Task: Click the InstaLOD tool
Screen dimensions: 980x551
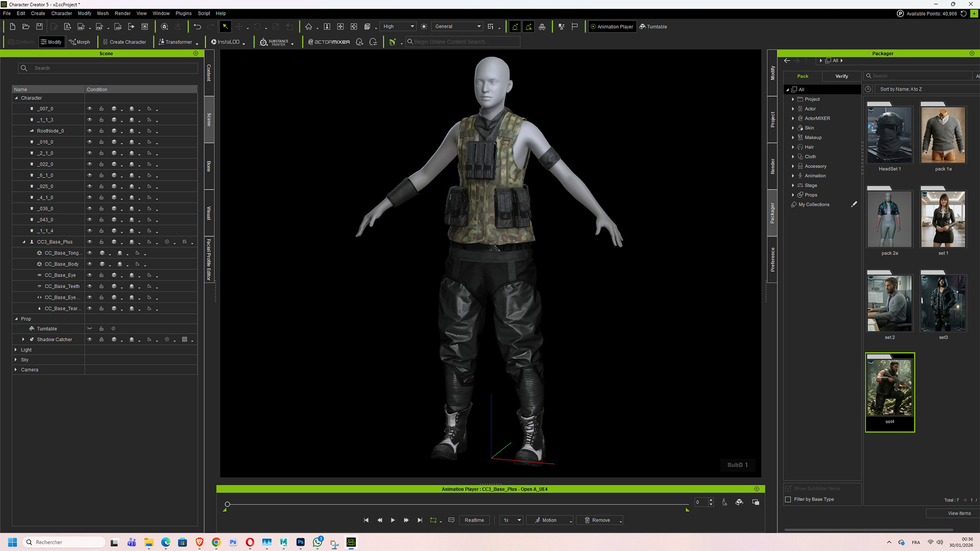Action: (225, 42)
